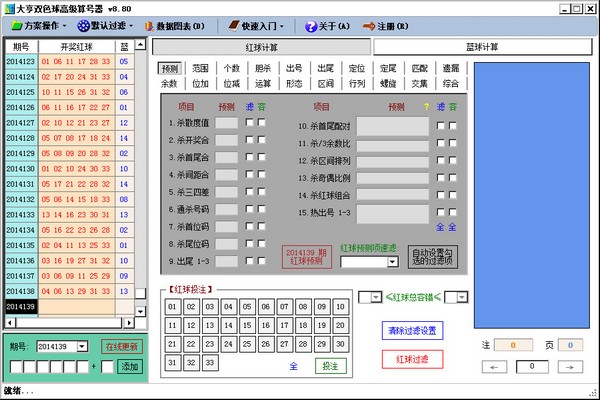Image resolution: width=600 pixels, height=400 pixels.
Task: Open the dropdown left of 红球总容错
Action: pyautogui.click(x=376, y=297)
